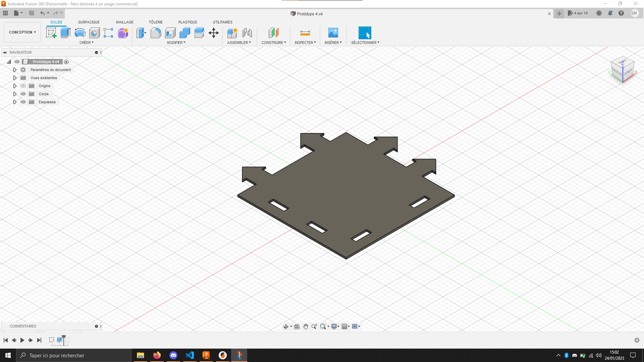
Task: Pick the Hole tool icon
Action: point(94,33)
